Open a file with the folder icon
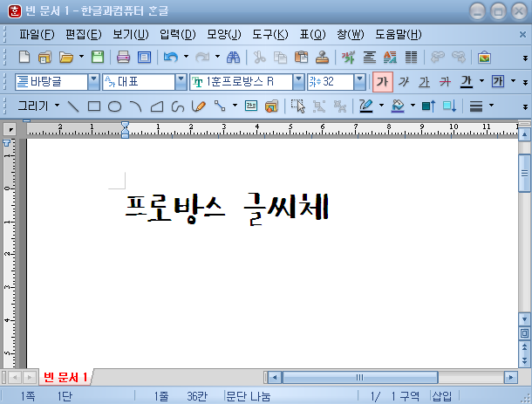 (66, 58)
